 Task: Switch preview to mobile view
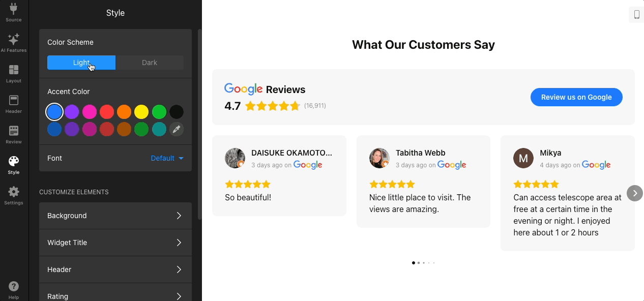click(x=636, y=14)
